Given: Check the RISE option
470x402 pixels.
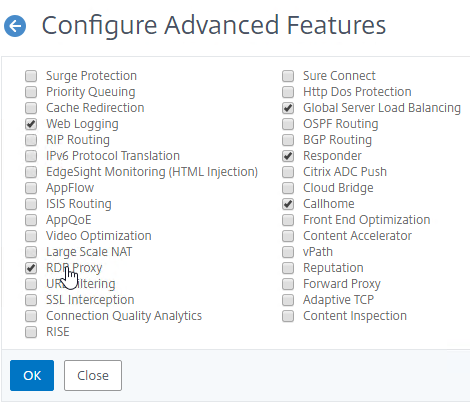Looking at the screenshot, I should [31, 332].
